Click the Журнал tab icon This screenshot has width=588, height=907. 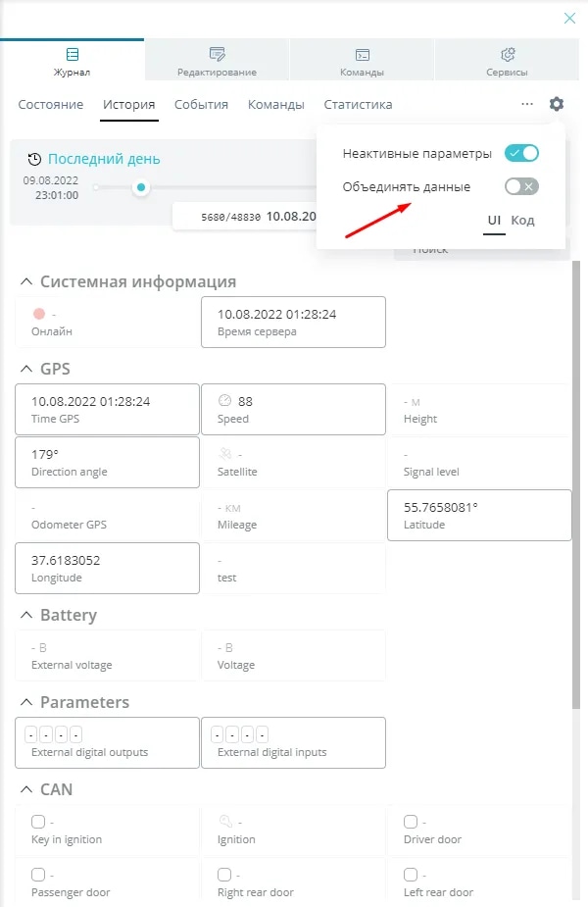(73, 55)
